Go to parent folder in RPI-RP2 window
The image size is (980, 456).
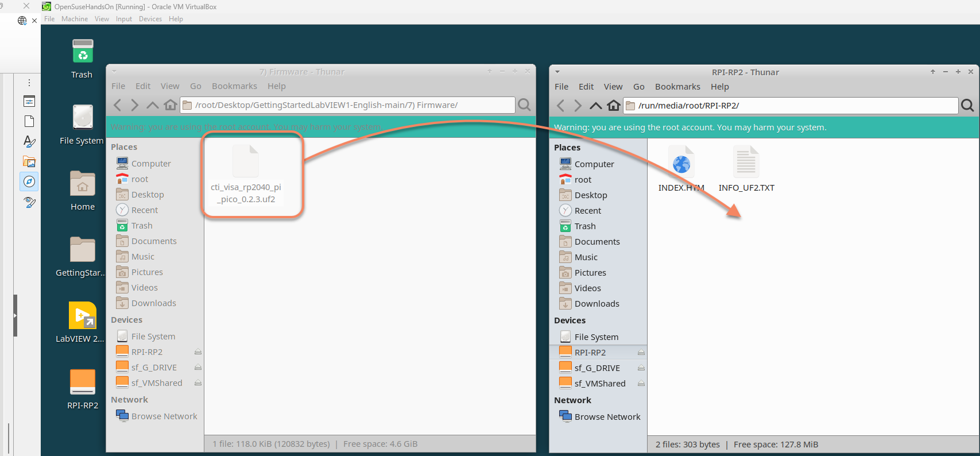pyautogui.click(x=596, y=106)
